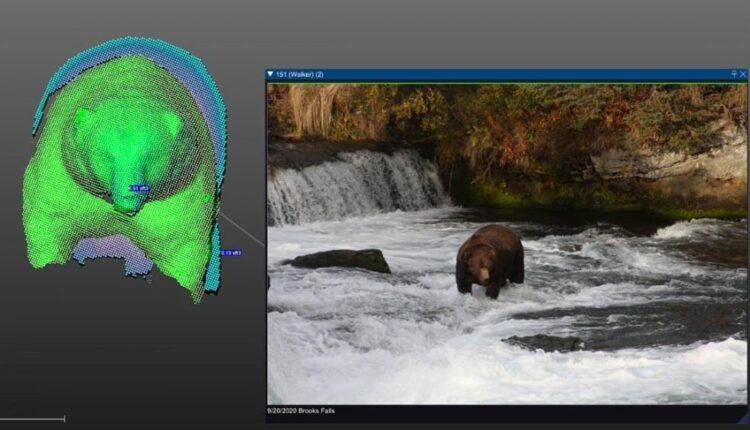Screen dimensions: 750x430
Task: Click the bear's right ear in point cloud
Action: (x=172, y=120)
